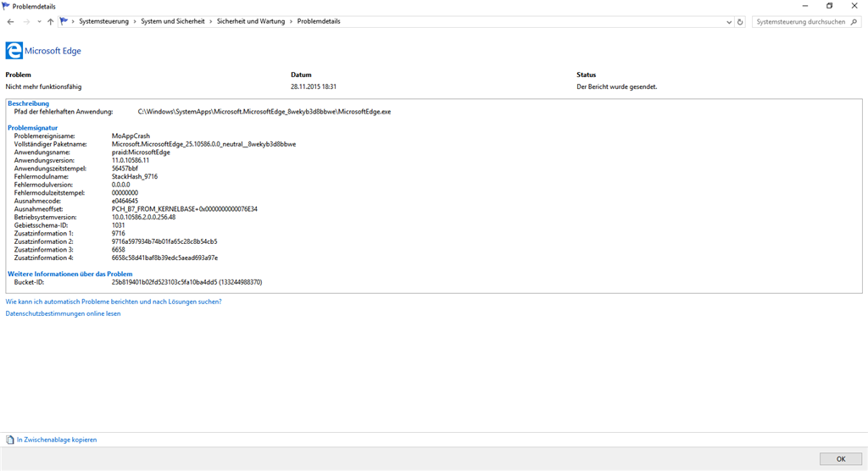Click In Zwischenablage kopieren link
The height and width of the screenshot is (471, 868).
(57, 440)
